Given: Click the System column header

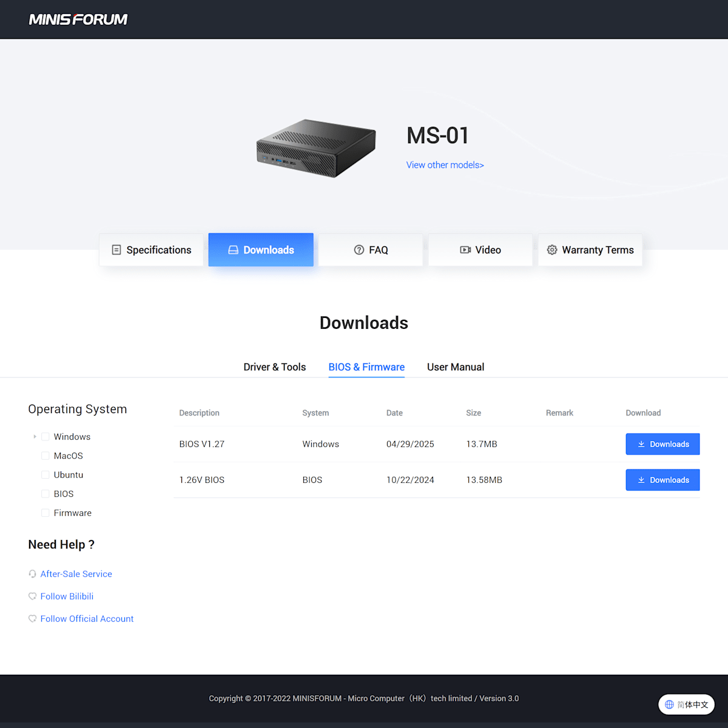Looking at the screenshot, I should pyautogui.click(x=315, y=413).
